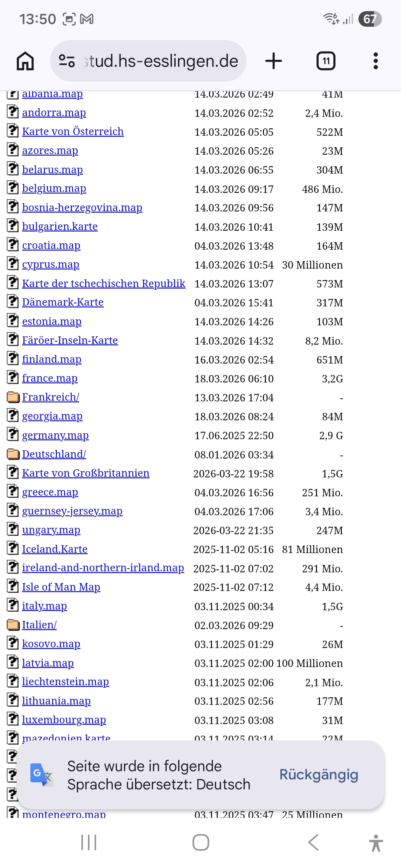Tap the Deutschland folder icon
This screenshot has height=868, width=401.
13,454
